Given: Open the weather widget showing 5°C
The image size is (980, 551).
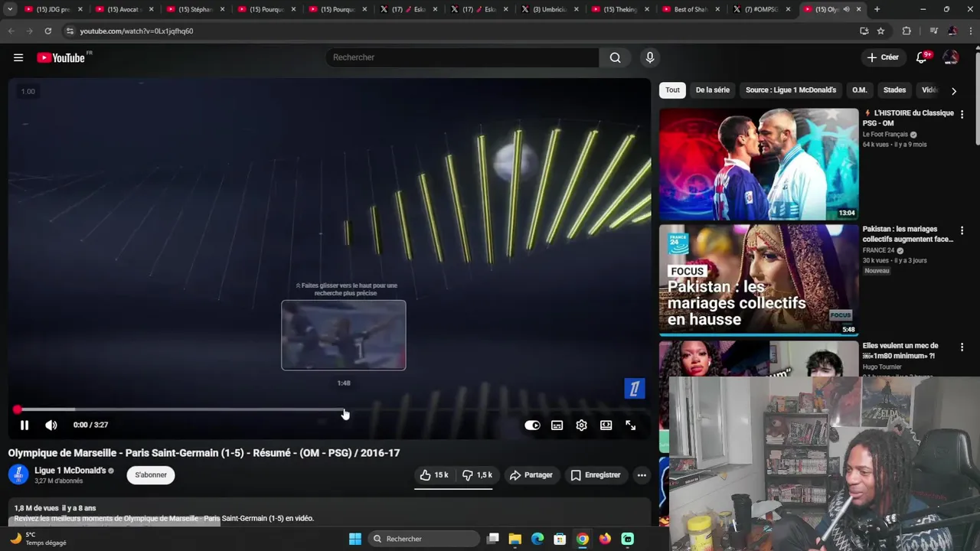Looking at the screenshot, I should (38, 539).
